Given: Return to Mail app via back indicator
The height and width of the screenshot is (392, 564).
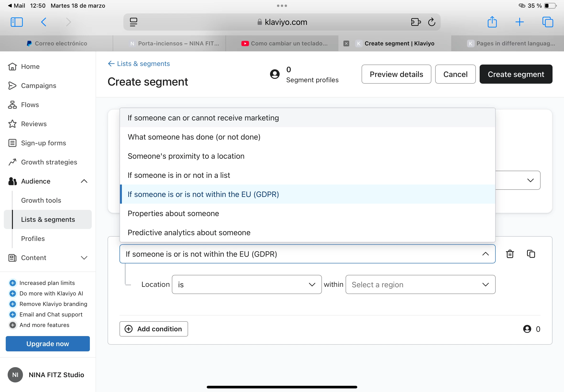Looking at the screenshot, I should [x=16, y=5].
